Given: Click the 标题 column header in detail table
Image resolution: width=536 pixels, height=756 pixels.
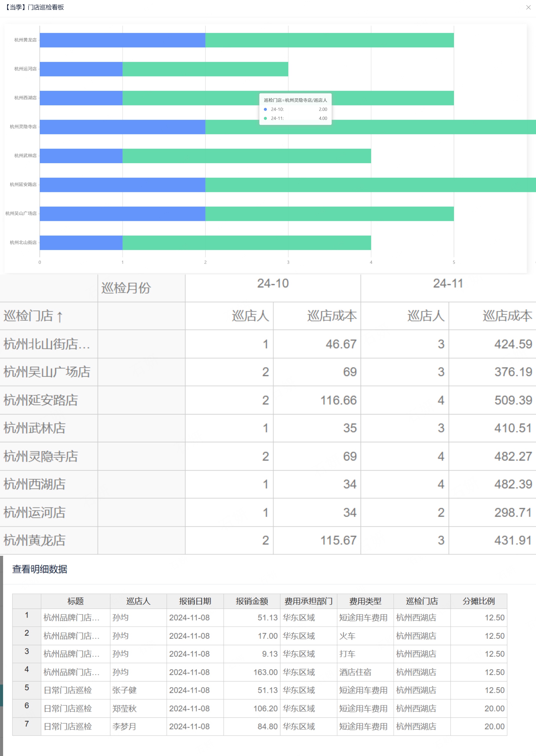Looking at the screenshot, I should [76, 601].
